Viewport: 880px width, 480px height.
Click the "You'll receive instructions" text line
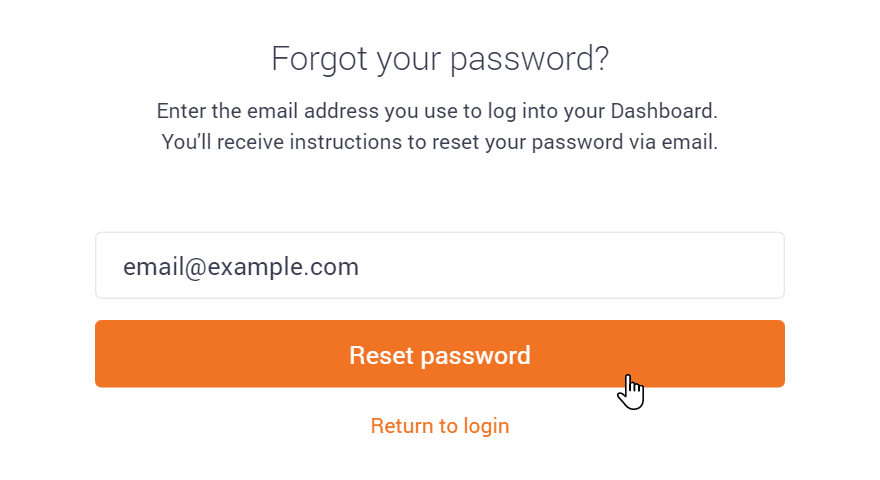point(439,142)
